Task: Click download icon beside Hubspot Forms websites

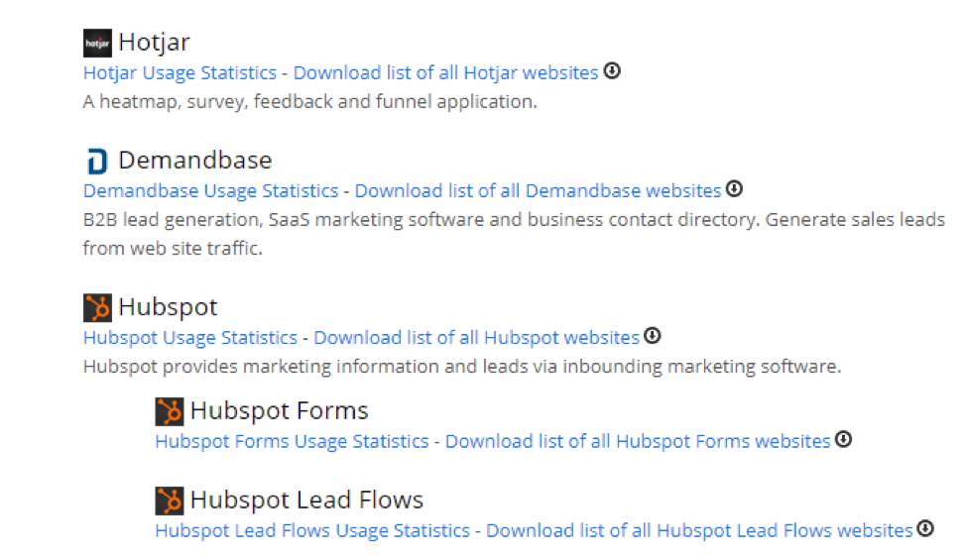Action: pos(843,439)
